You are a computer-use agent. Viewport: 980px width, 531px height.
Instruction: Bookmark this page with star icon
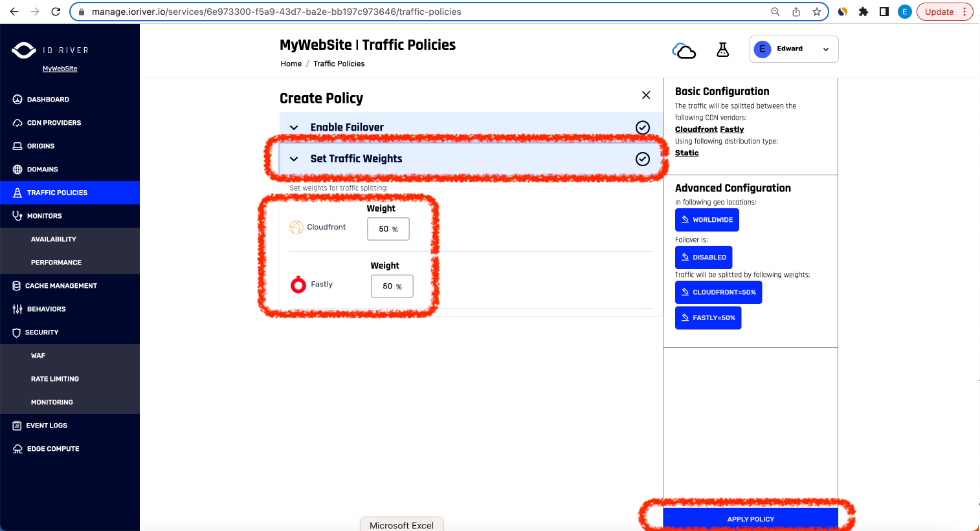[x=817, y=12]
